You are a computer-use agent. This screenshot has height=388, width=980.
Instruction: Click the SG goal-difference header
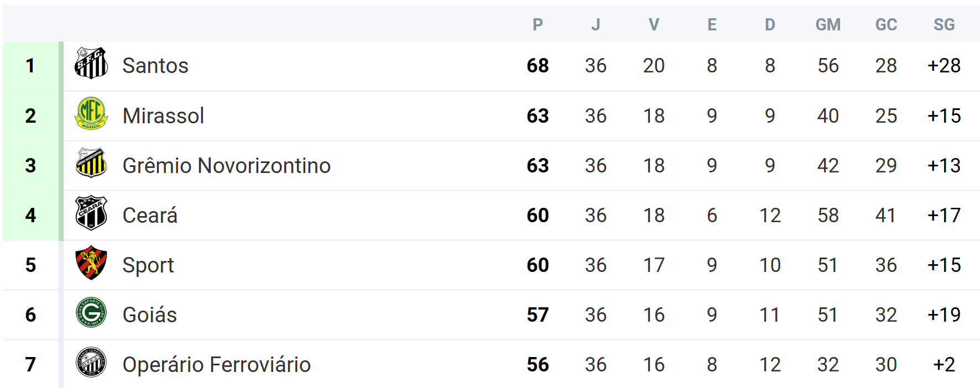(x=944, y=25)
